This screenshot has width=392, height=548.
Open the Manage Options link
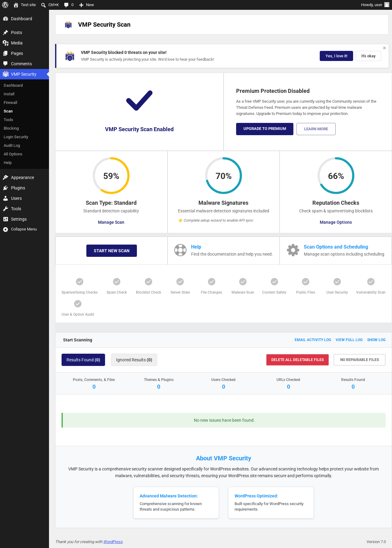(x=336, y=222)
